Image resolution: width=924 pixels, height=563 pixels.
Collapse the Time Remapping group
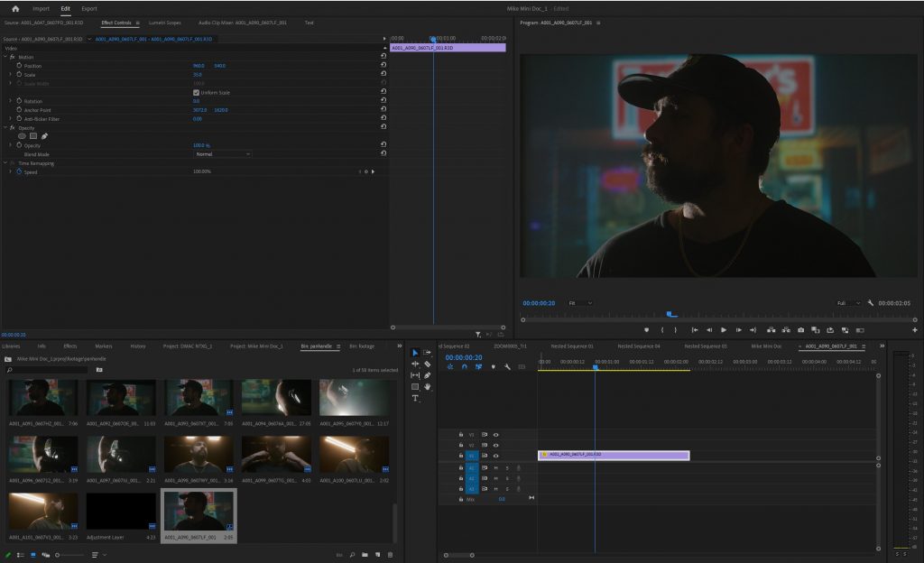click(x=5, y=163)
